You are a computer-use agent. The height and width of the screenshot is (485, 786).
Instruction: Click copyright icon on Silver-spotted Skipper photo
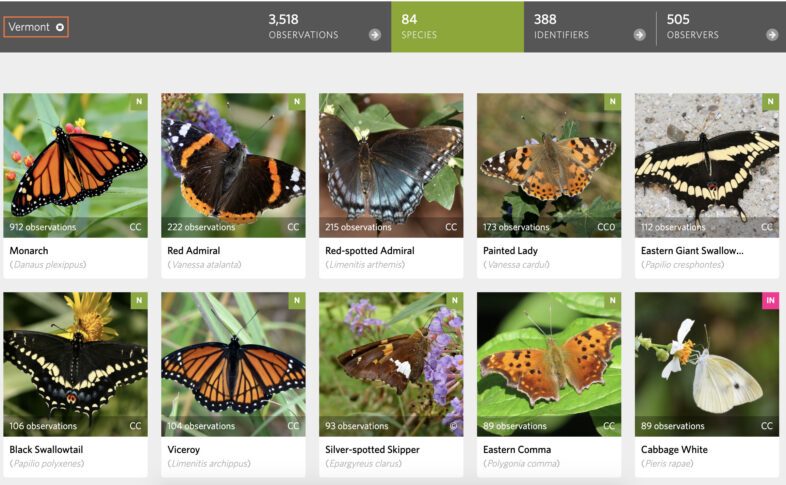453,426
